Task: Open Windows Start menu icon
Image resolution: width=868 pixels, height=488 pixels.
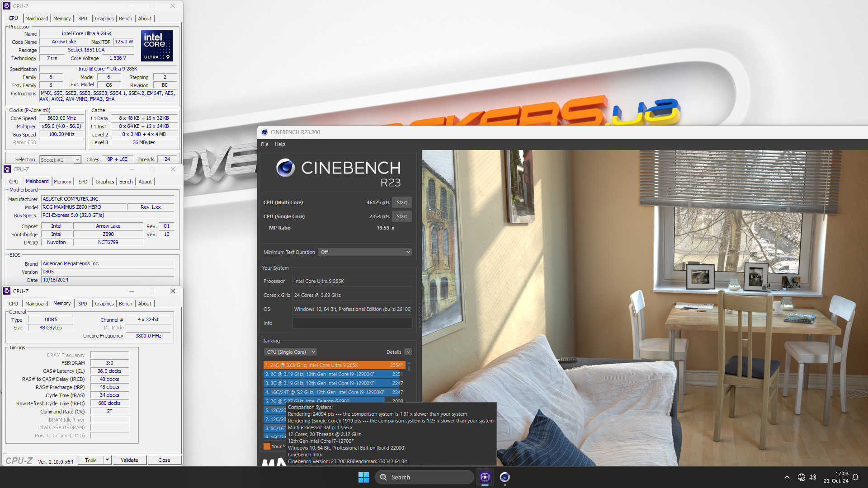Action: 363,477
